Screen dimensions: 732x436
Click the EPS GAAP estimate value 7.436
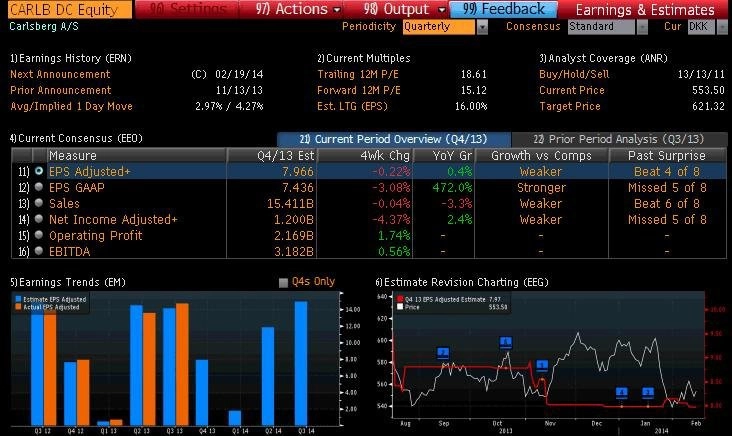[x=298, y=188]
